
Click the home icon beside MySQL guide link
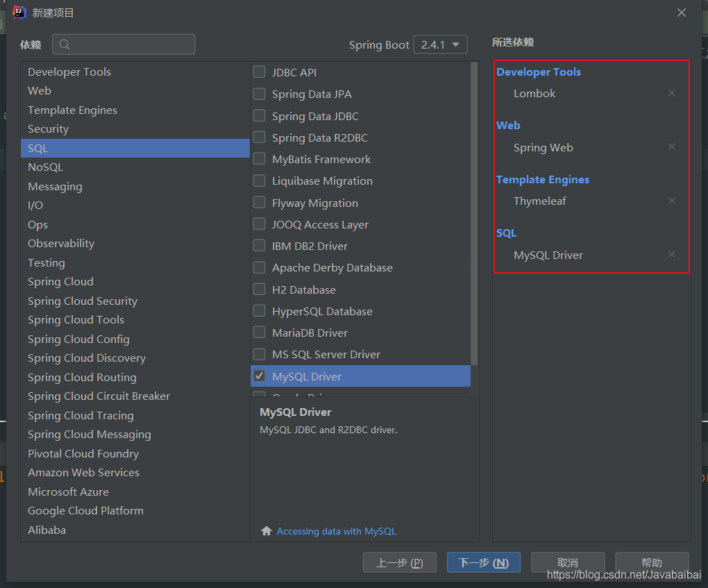(x=267, y=530)
